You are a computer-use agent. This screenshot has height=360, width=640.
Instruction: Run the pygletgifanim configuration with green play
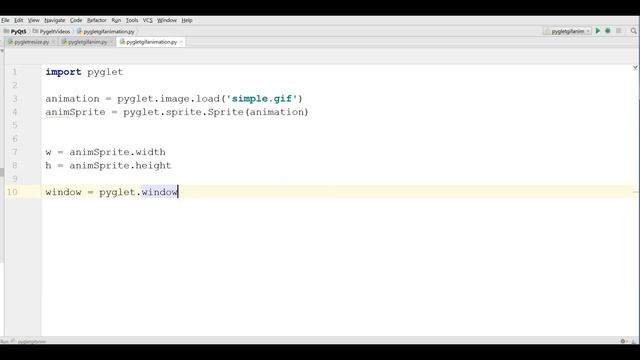pos(598,31)
